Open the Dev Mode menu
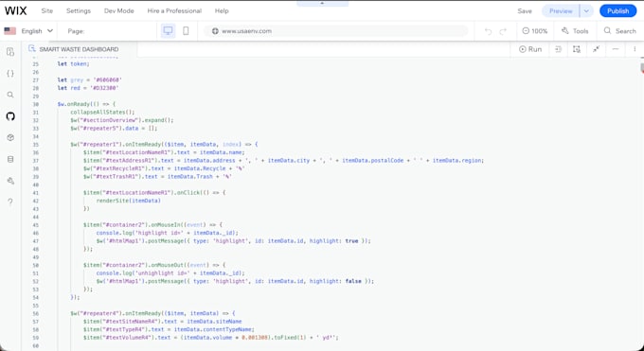 (119, 11)
